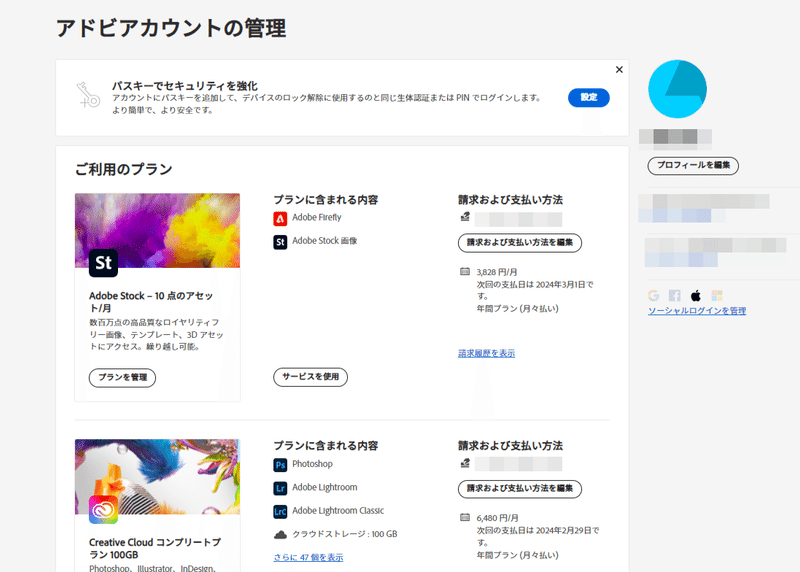The image size is (800, 572).
Task: Click the Google social login icon
Action: [x=654, y=295]
